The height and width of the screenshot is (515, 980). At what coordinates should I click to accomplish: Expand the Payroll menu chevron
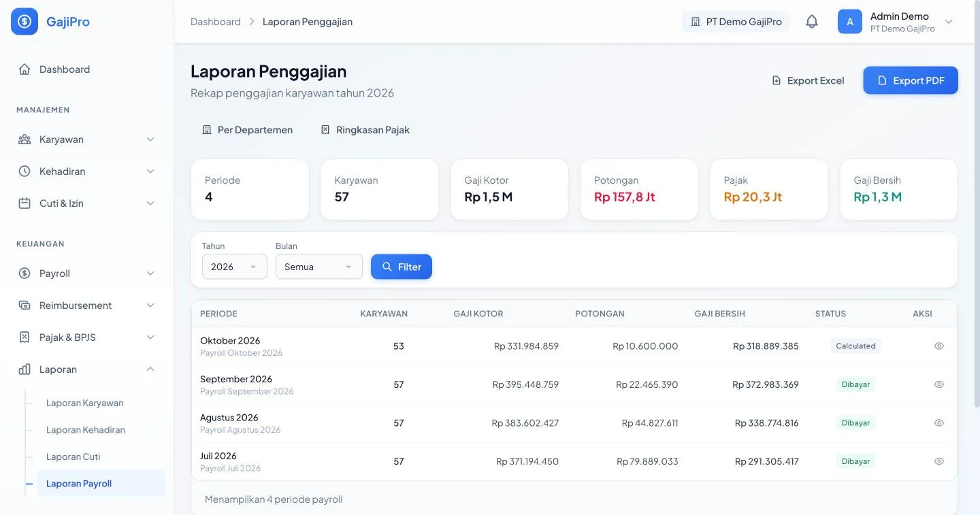pos(150,273)
